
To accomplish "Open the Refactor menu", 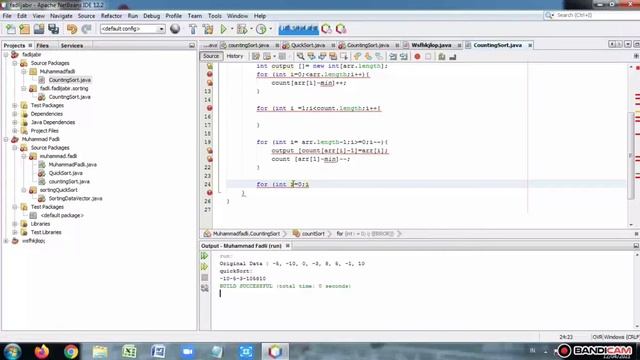I will point(111,16).
